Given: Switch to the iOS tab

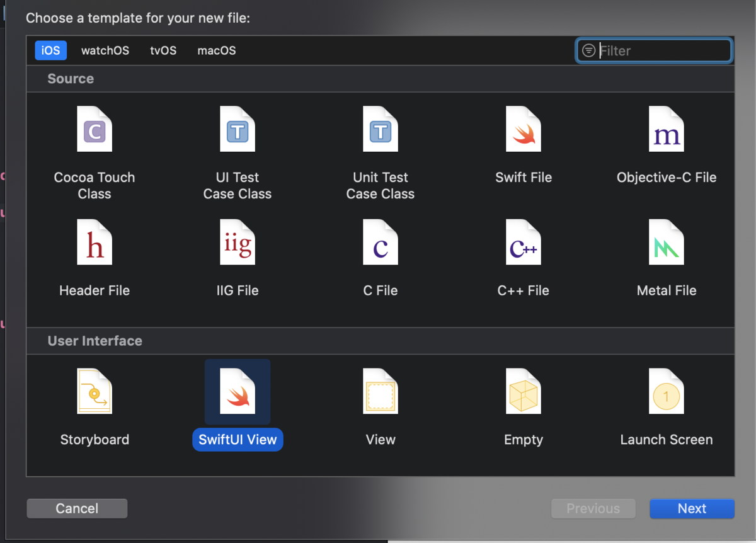Looking at the screenshot, I should 50,50.
